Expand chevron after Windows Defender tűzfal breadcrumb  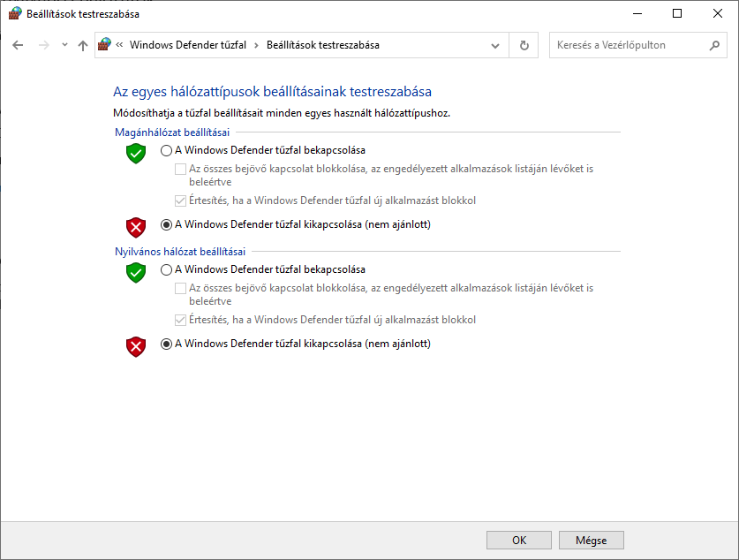pos(256,45)
